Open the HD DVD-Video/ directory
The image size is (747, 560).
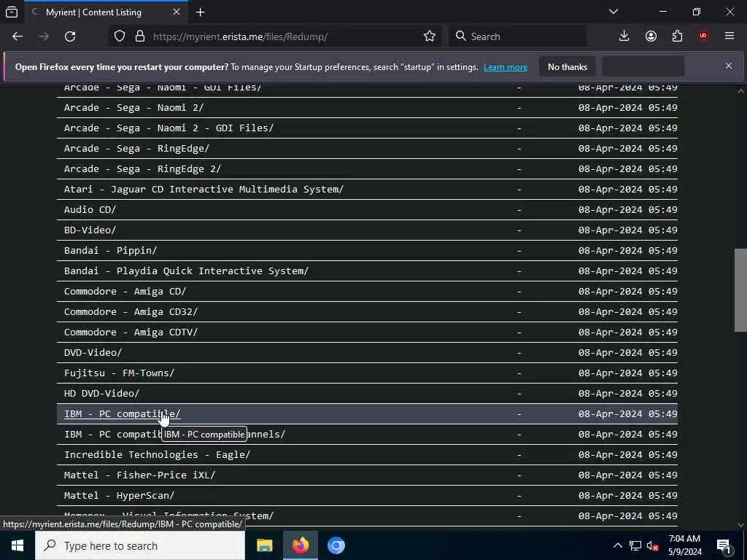[x=102, y=394]
